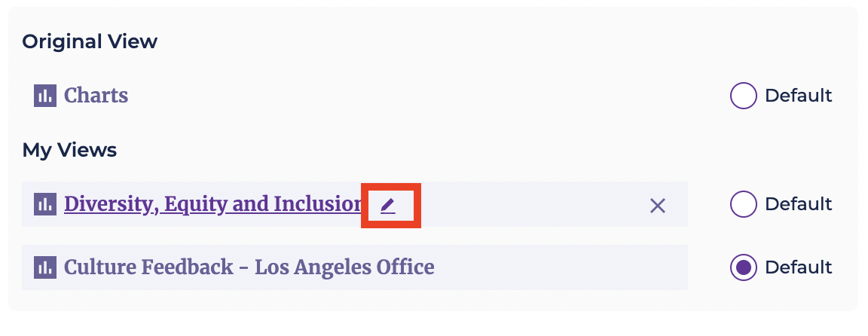Click the My Views section heading
The image size is (868, 336).
pos(69,151)
